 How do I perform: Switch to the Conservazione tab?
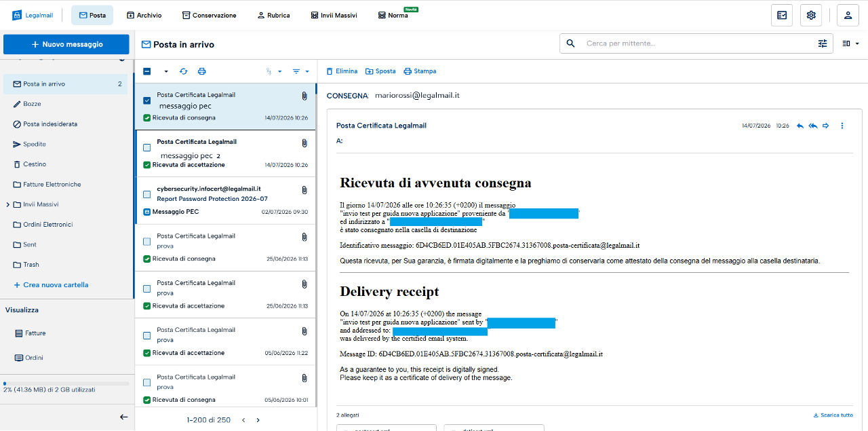pos(210,15)
